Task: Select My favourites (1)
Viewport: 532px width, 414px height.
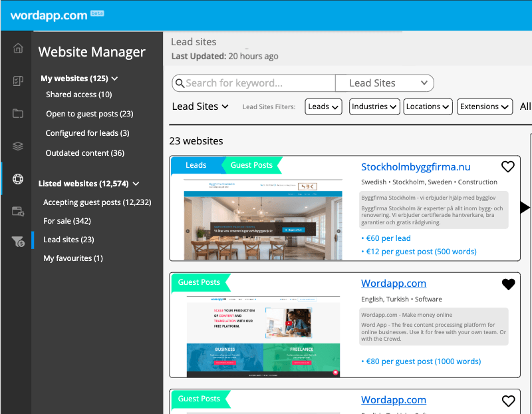Action: 73,258
